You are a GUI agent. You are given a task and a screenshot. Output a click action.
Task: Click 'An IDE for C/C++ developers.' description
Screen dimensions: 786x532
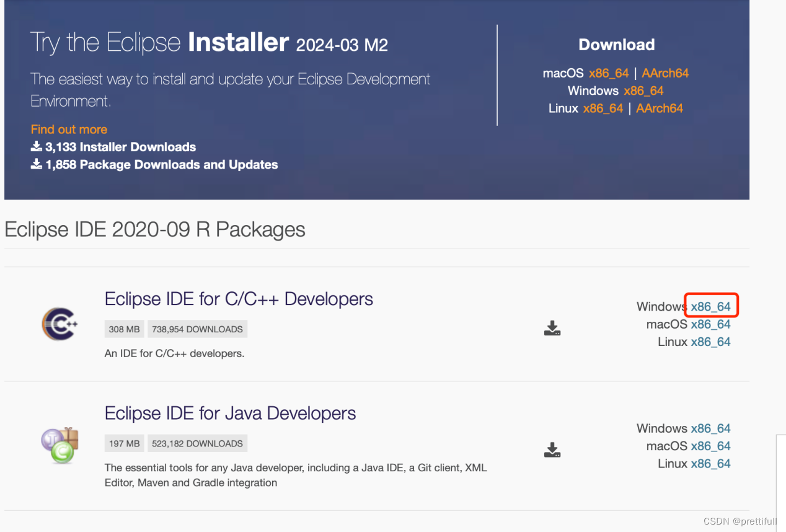point(175,353)
